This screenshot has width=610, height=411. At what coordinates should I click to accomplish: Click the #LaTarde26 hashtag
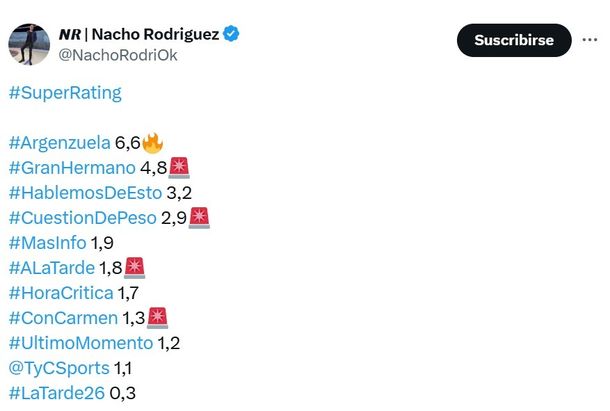click(56, 393)
